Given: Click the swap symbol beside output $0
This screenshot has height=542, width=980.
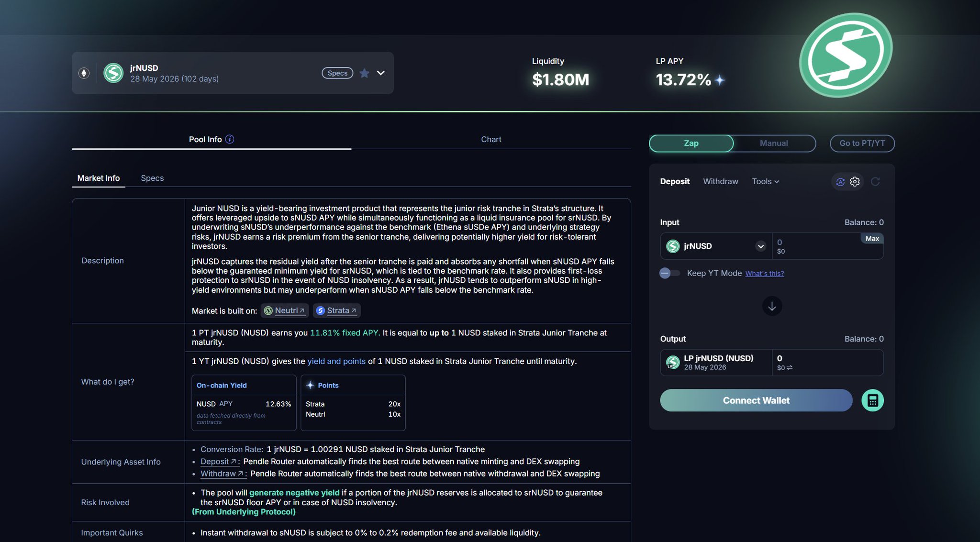Looking at the screenshot, I should click(x=790, y=368).
